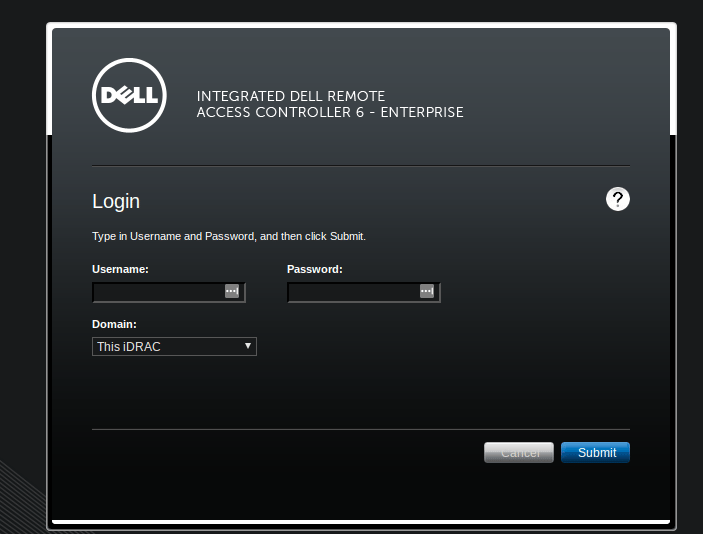703x534 pixels.
Task: Click the 'Integrated Dell Remote Access Controller 6' title
Action: pyautogui.click(x=330, y=104)
